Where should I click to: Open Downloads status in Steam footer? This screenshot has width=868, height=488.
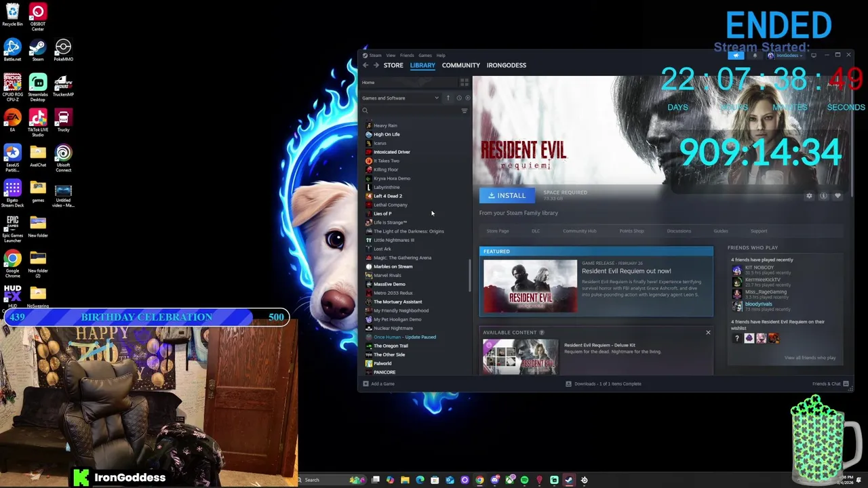pyautogui.click(x=603, y=384)
